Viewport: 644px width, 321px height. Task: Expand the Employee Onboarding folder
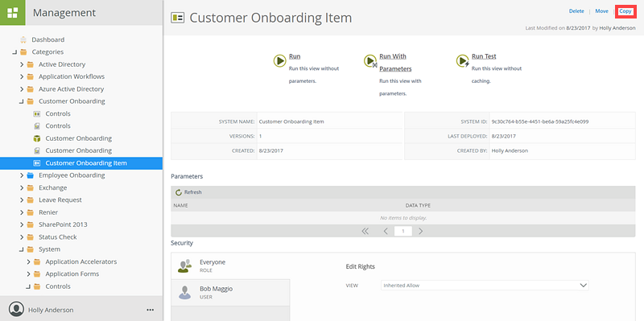click(x=22, y=175)
